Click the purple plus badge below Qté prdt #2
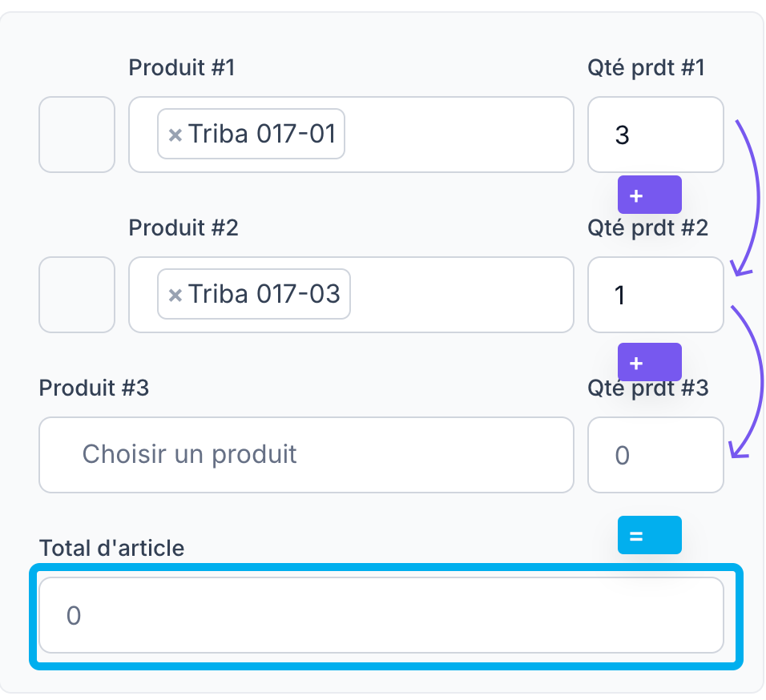 (649, 362)
